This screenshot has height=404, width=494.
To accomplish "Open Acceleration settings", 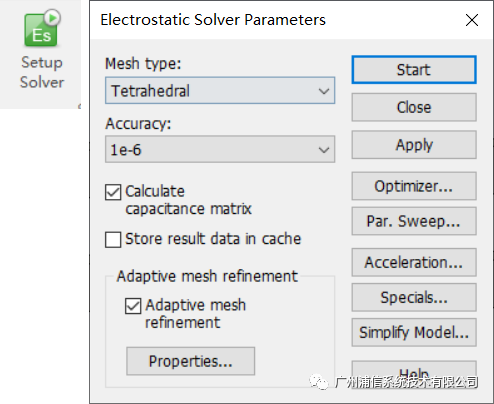I will pyautogui.click(x=414, y=262).
